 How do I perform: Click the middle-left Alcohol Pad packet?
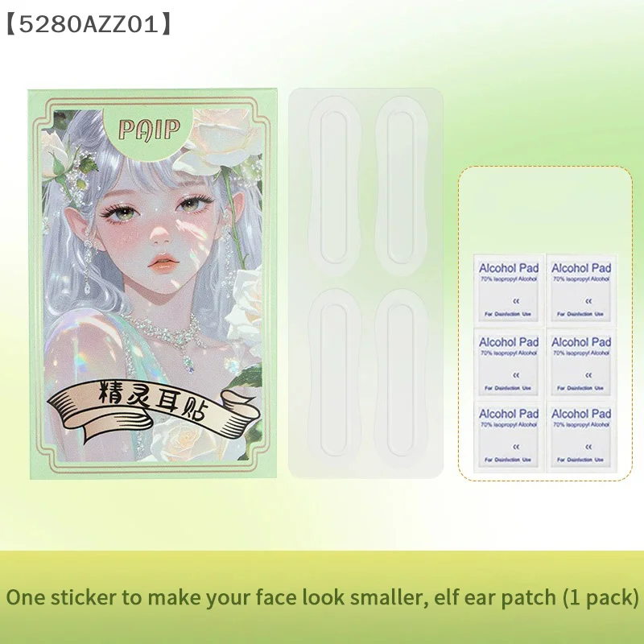(x=509, y=365)
